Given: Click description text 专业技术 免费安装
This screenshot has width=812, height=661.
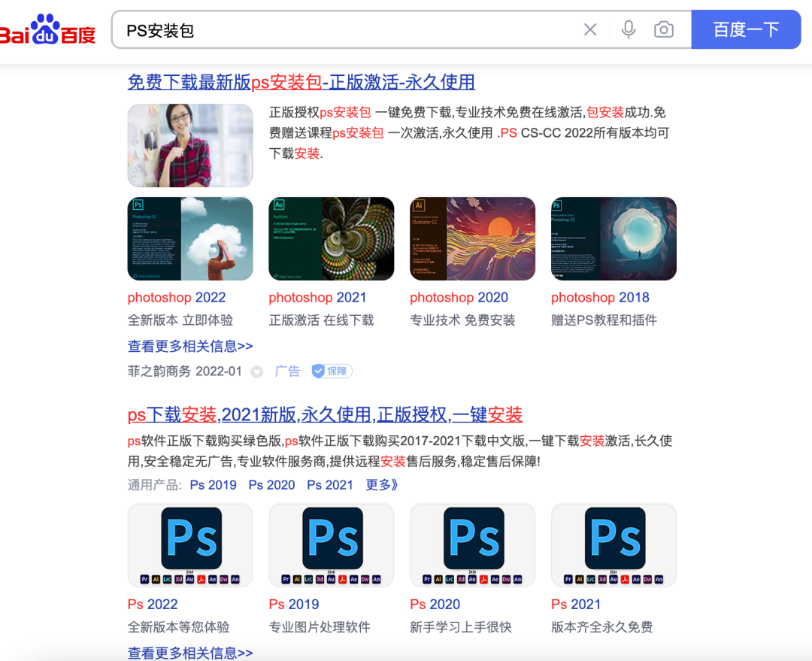Looking at the screenshot, I should point(462,320).
